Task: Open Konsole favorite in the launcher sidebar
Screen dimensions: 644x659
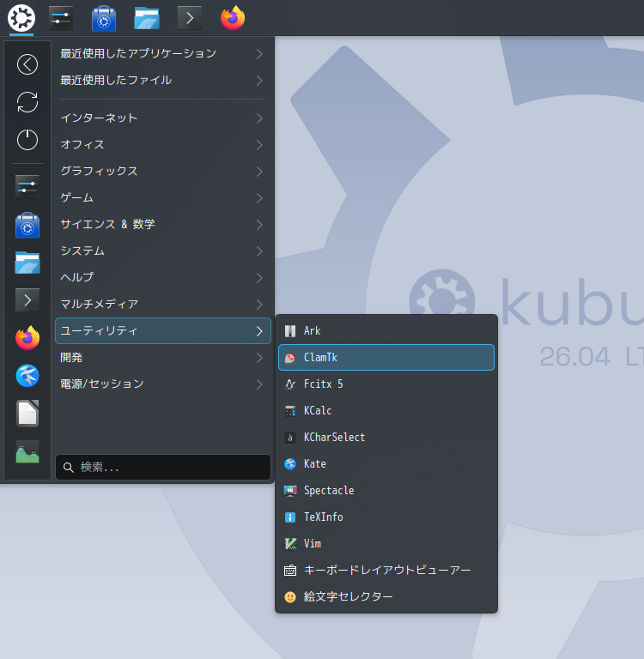Action: pos(27,300)
